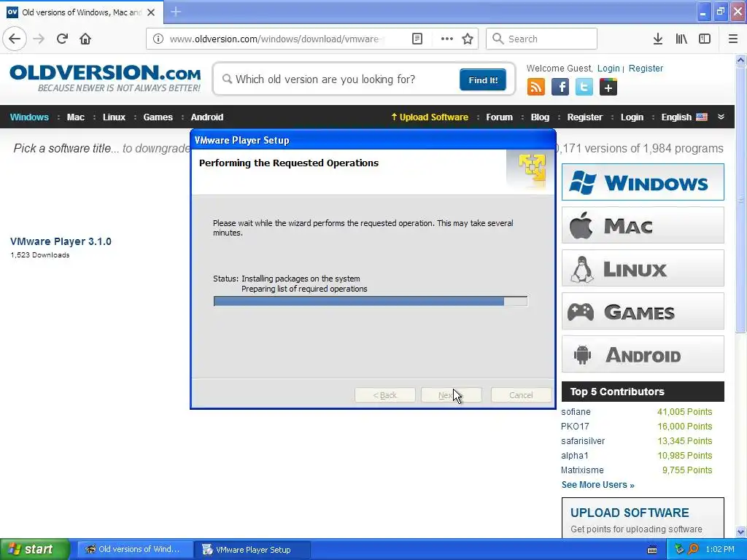Open the browser home page

click(85, 39)
